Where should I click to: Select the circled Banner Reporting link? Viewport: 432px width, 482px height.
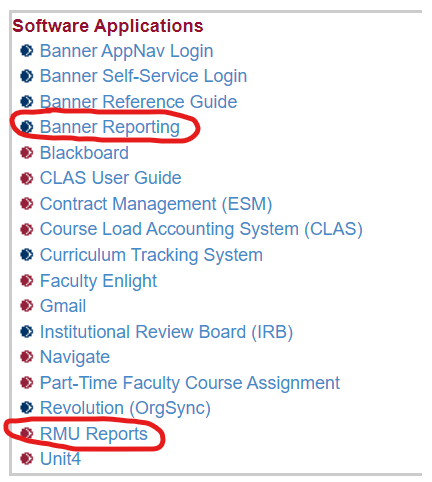110,127
